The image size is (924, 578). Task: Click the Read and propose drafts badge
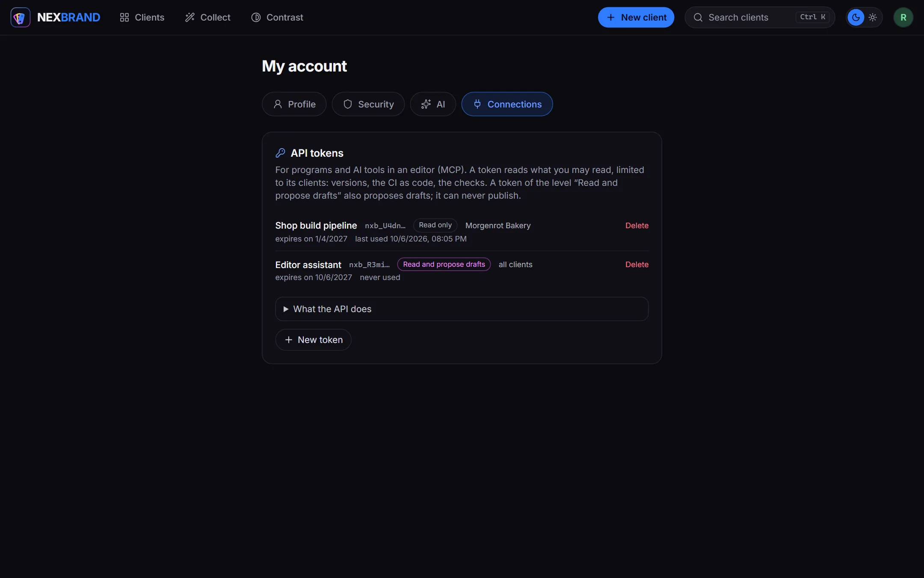[x=444, y=265]
